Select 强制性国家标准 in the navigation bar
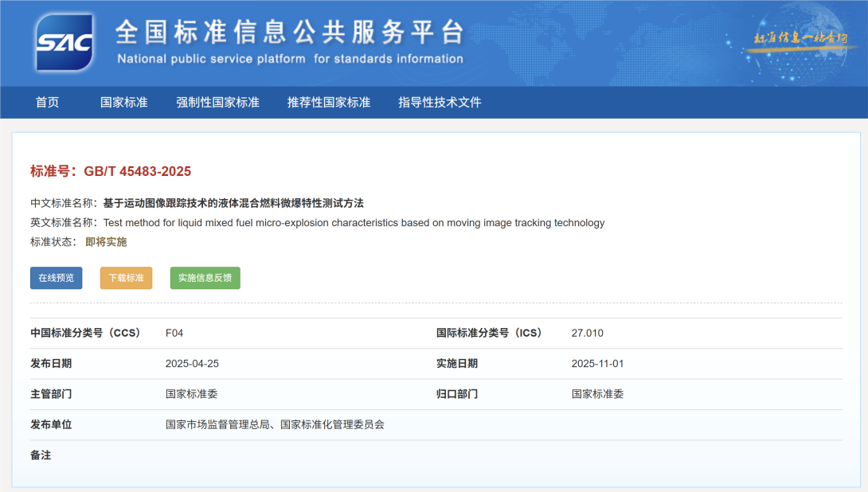Image resolution: width=868 pixels, height=492 pixels. click(x=217, y=102)
